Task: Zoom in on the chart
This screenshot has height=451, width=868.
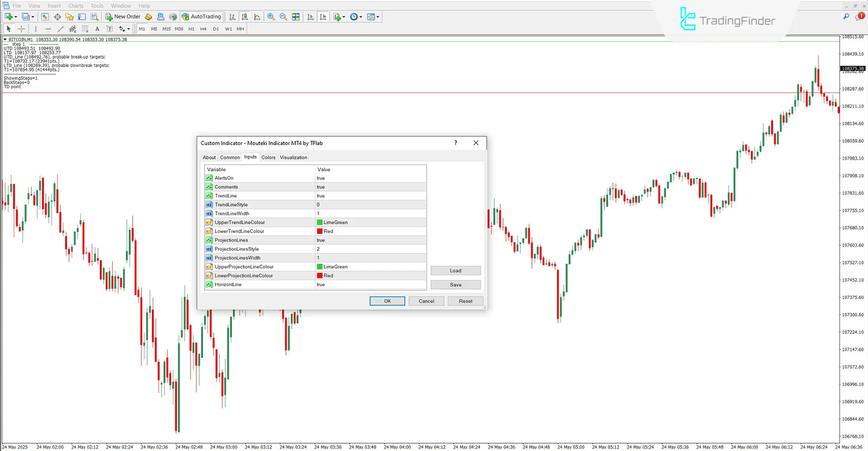Action: tap(271, 17)
